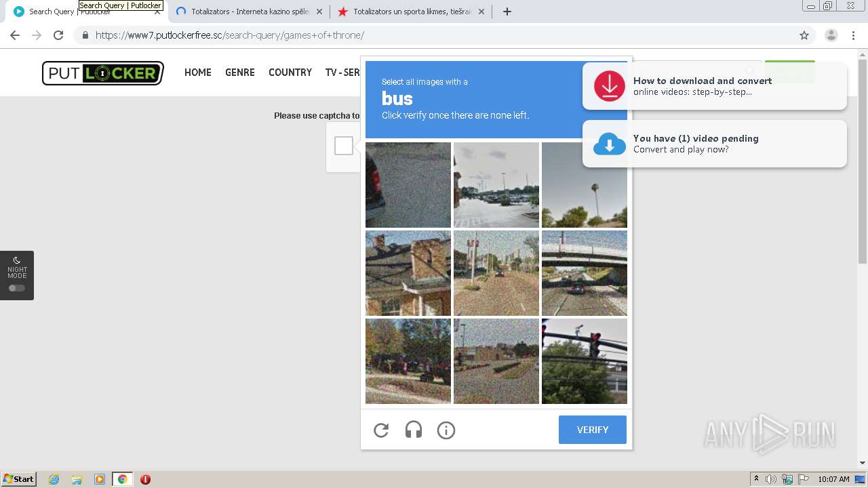Open 'How to download and convert' notification

coord(715,85)
